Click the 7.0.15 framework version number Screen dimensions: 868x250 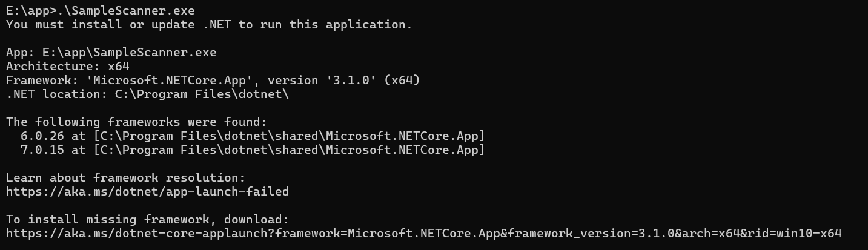point(42,150)
